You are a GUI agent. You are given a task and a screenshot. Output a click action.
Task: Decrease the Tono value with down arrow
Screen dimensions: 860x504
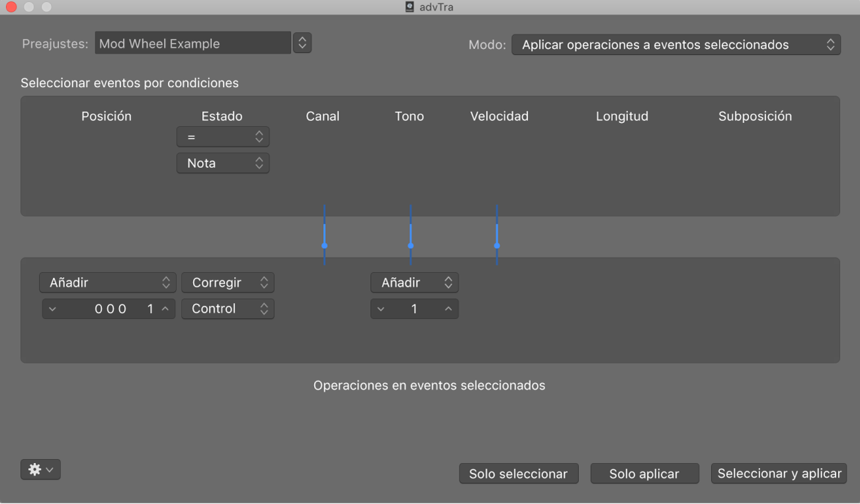[x=381, y=309]
